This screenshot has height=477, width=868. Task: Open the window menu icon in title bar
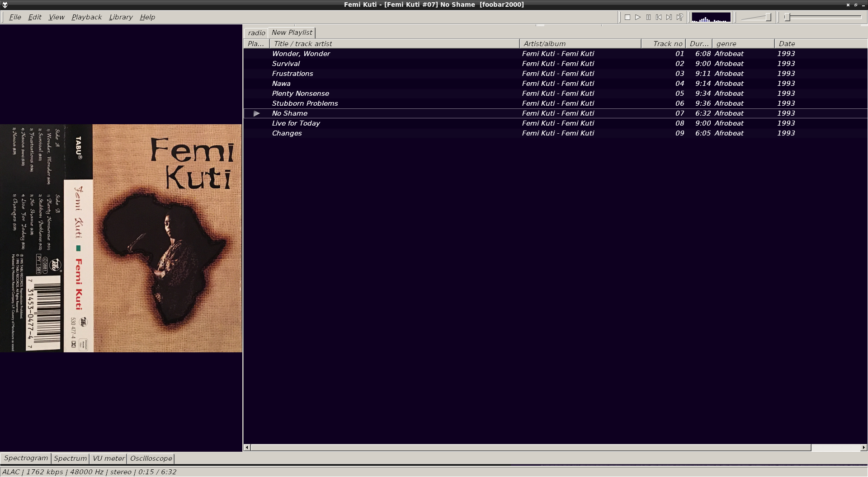pyautogui.click(x=5, y=5)
